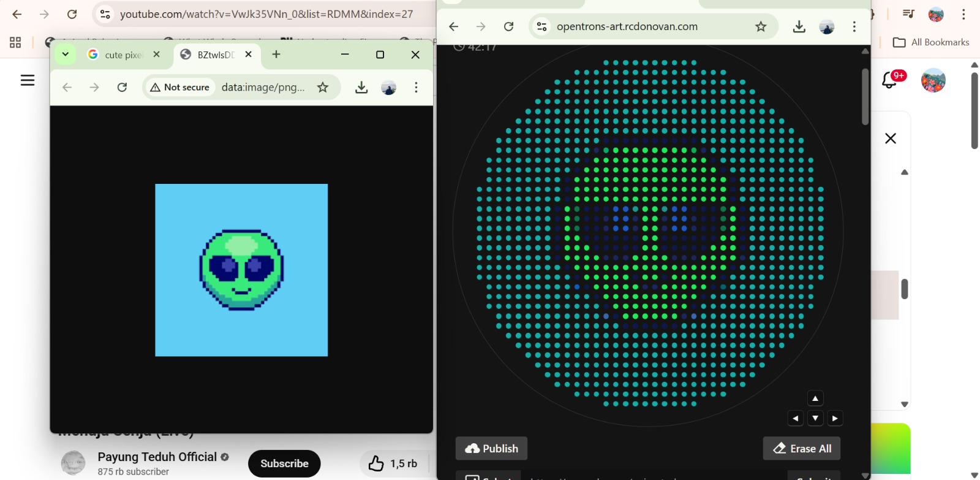Open a new tab with the plus button
Image resolution: width=980 pixels, height=480 pixels.
(x=276, y=55)
